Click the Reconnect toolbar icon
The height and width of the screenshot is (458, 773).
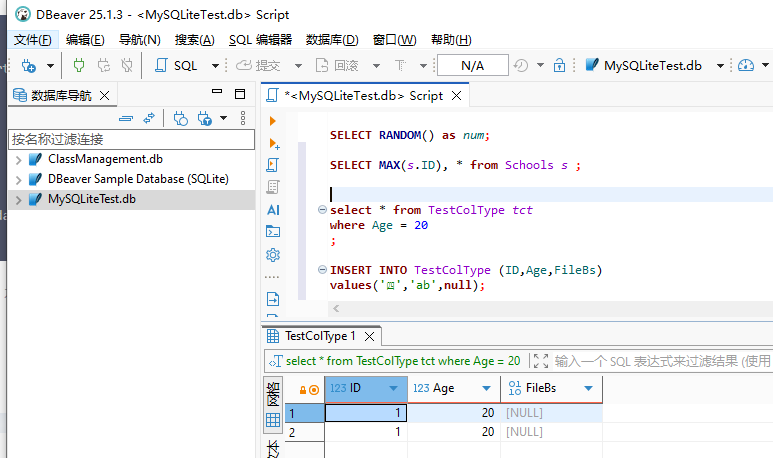[x=104, y=65]
